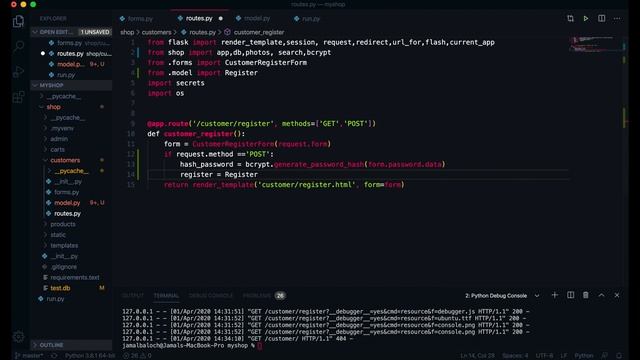Maximize the panel with the up chevron
Screen dimensions: 640x360
click(x=601, y=295)
